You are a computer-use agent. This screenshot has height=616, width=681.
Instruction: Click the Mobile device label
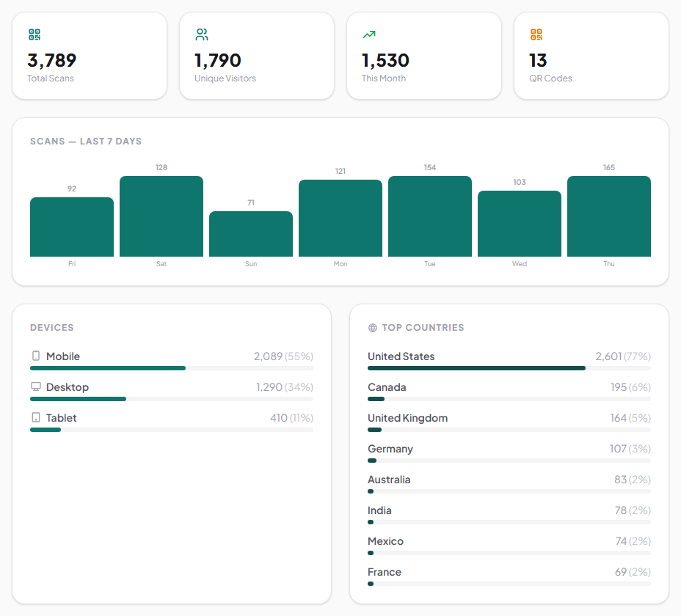(63, 356)
